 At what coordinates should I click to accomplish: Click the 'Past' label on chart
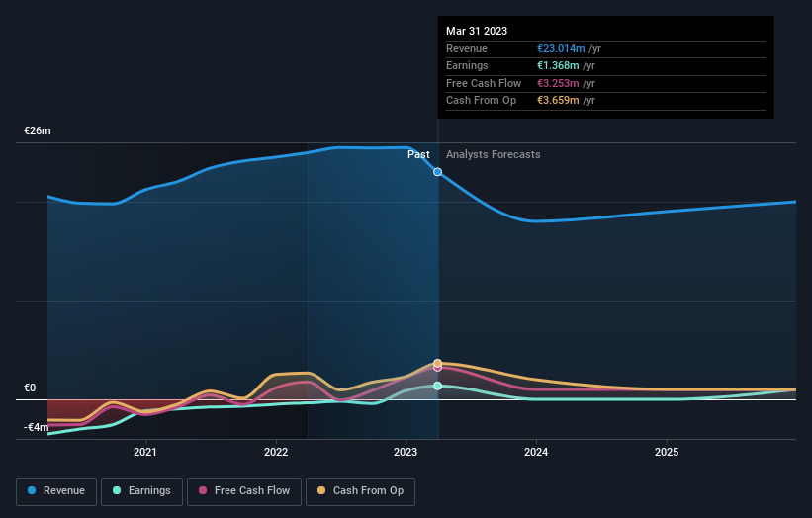tap(418, 154)
